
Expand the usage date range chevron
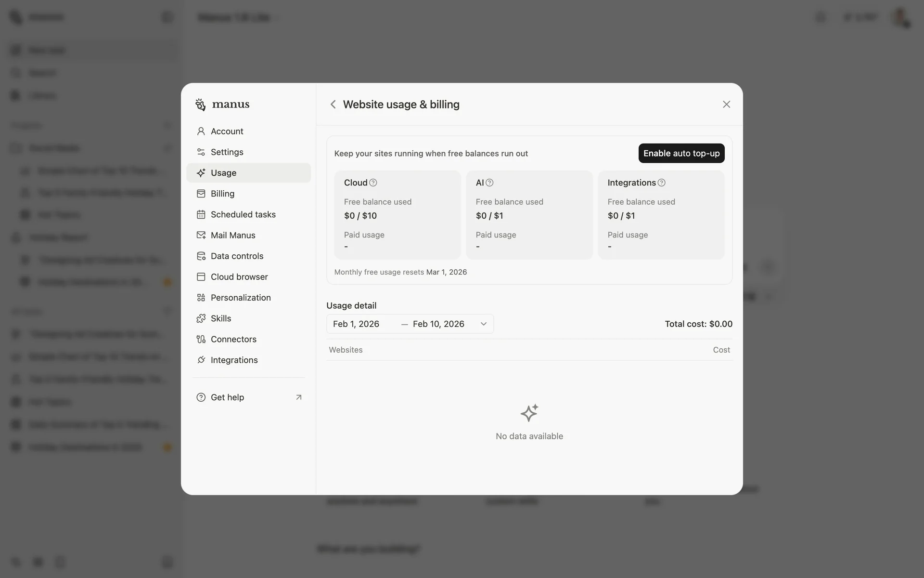[484, 324]
